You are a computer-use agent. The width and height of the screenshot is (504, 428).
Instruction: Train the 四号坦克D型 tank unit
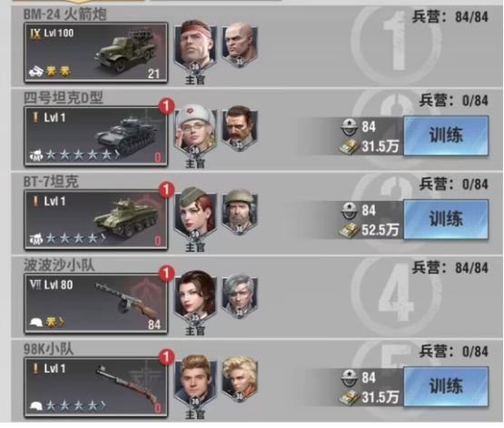(446, 135)
